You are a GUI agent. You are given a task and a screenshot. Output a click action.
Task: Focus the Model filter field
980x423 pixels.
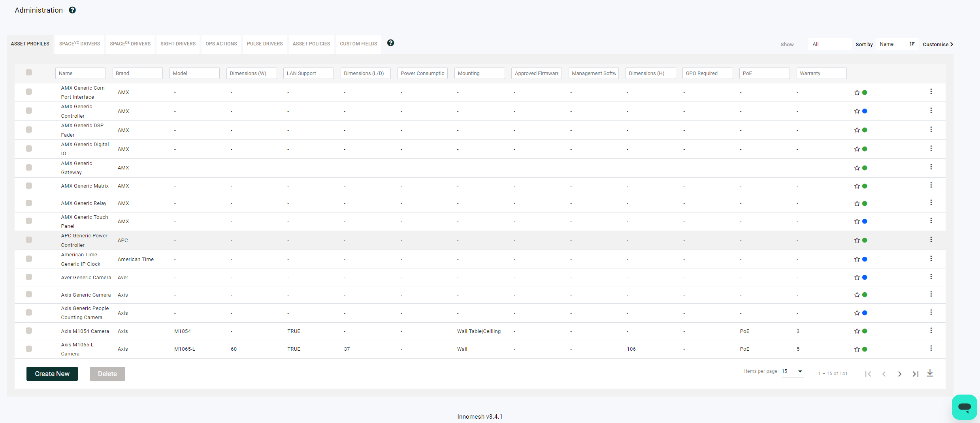click(x=194, y=73)
